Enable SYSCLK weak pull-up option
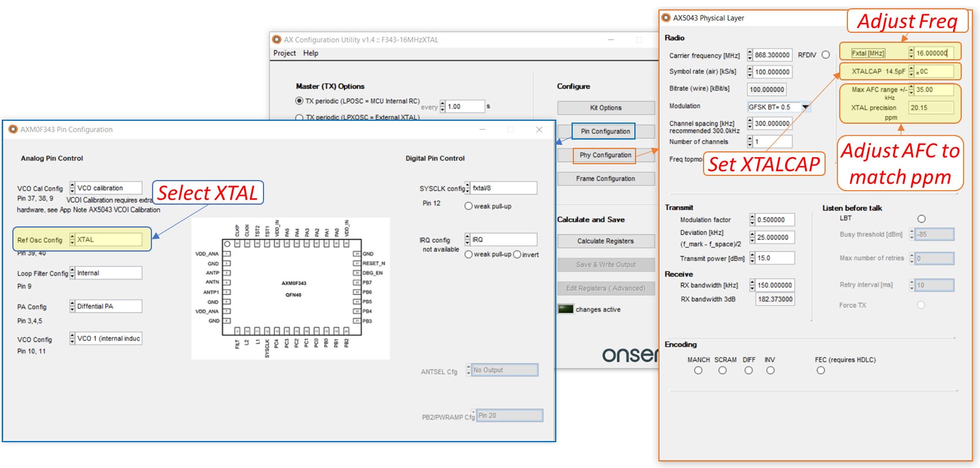 (468, 206)
